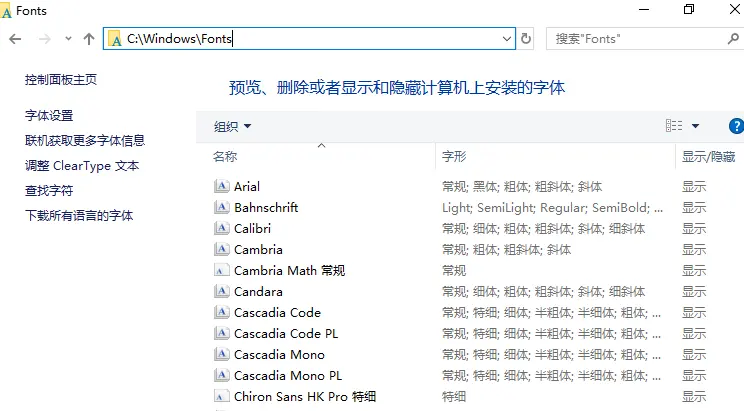Select the Cambria Math font icon

click(x=220, y=271)
